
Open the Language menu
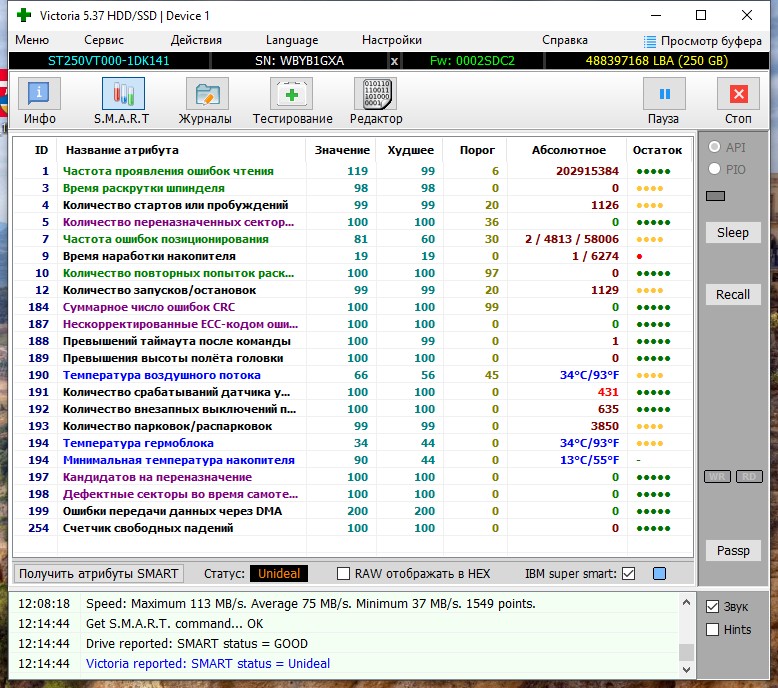(292, 40)
